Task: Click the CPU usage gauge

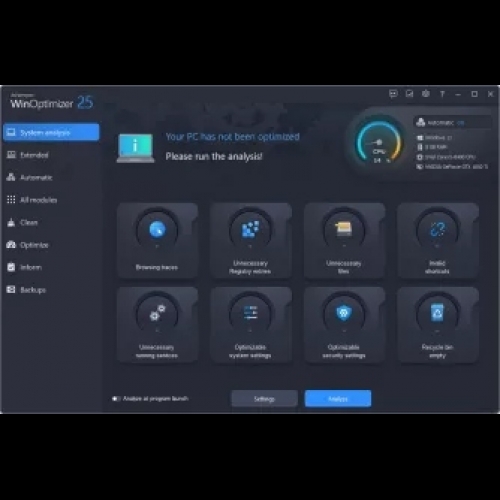Action: point(379,143)
